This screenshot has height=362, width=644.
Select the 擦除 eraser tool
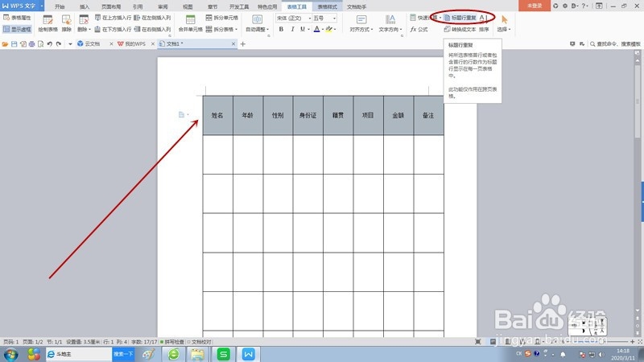(x=67, y=23)
